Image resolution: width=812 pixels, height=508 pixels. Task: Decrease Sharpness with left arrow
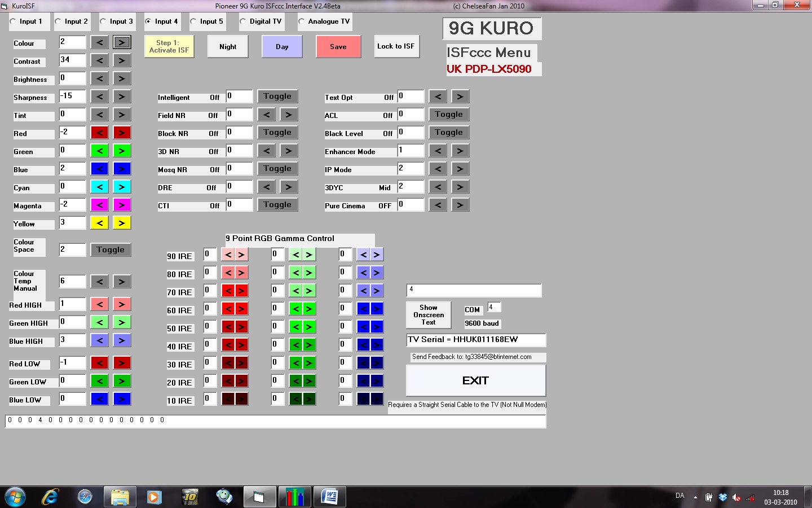pos(99,97)
